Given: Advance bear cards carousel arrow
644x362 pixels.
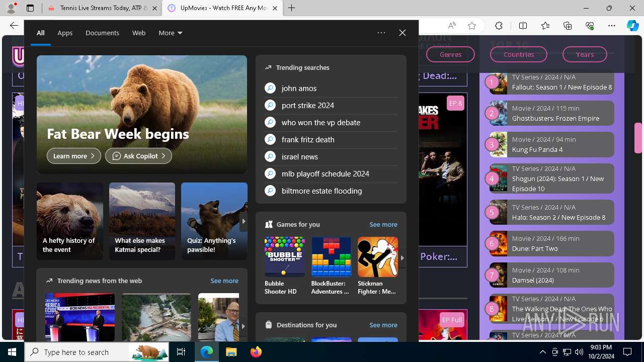Looking at the screenshot, I should coord(244,221).
